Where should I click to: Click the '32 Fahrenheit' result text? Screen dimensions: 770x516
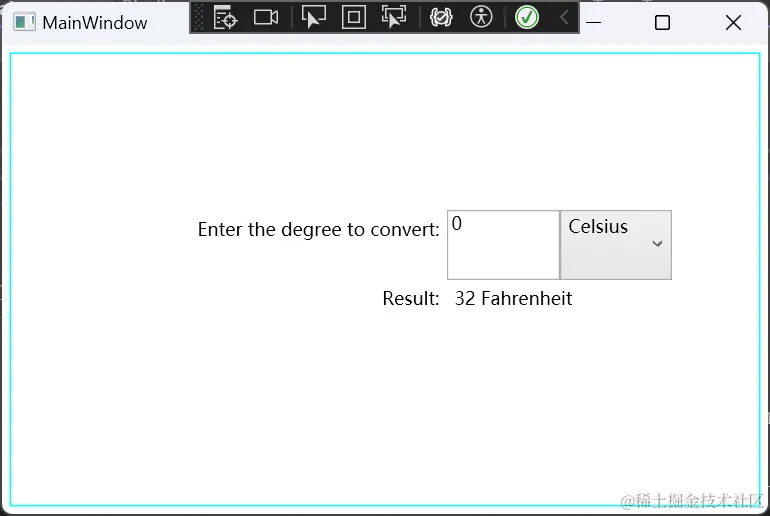(x=513, y=299)
